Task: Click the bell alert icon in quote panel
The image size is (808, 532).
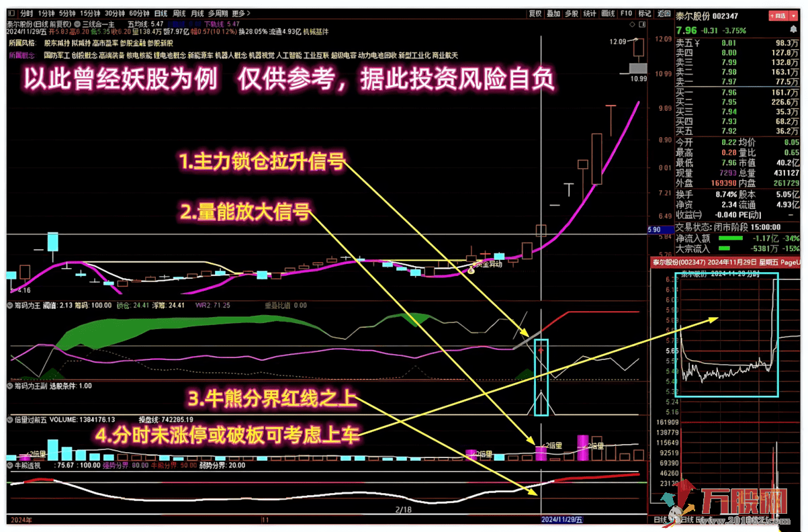Action: (793, 29)
